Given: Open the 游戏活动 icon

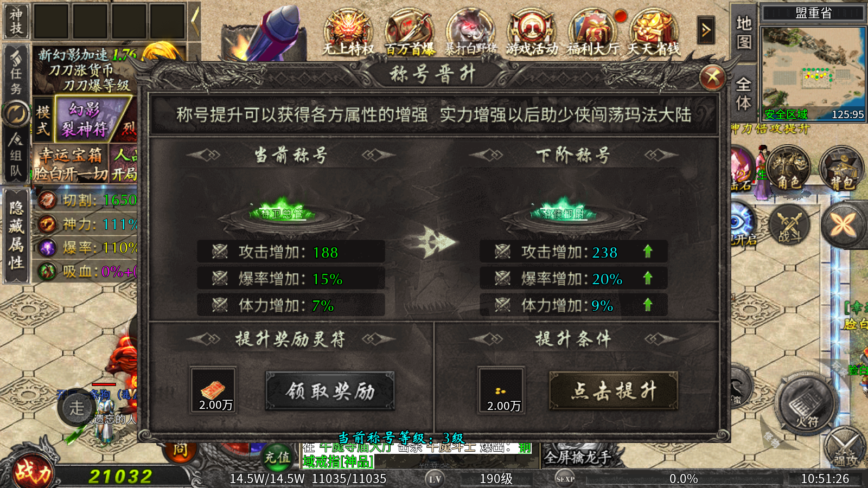Looking at the screenshot, I should coord(532,33).
